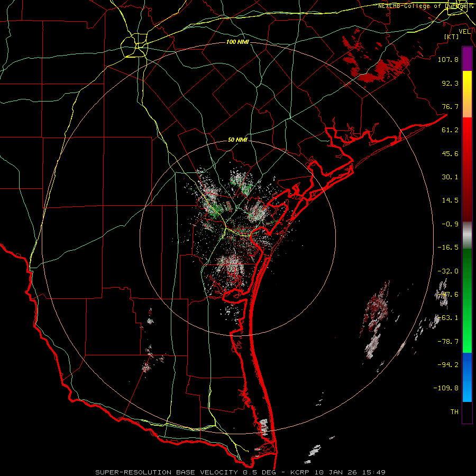476x476 pixels.
Task: Select the 14.5 scale value
Action: (x=450, y=200)
